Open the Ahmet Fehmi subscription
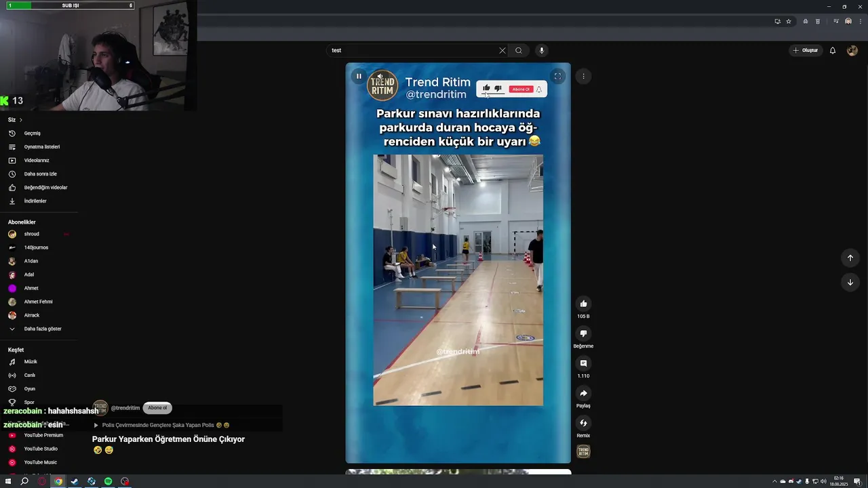The image size is (868, 488). [39, 302]
